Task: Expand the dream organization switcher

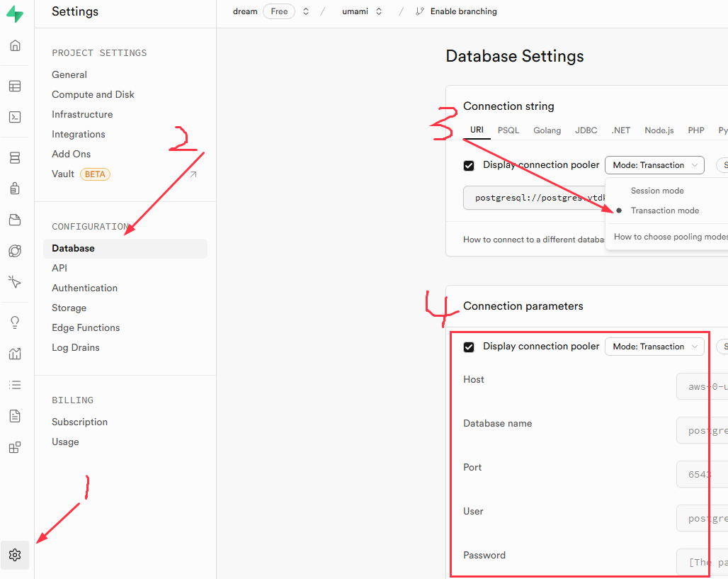Action: click(306, 11)
